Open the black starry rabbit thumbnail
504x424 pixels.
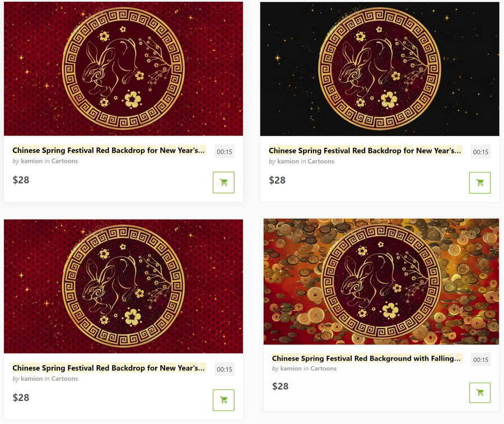tap(380, 69)
